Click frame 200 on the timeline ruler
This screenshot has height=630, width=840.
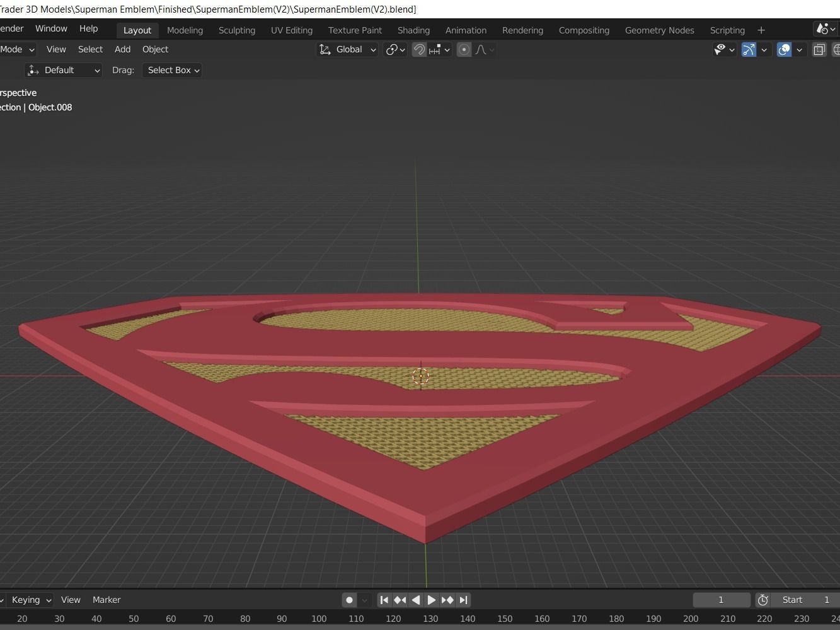691,619
